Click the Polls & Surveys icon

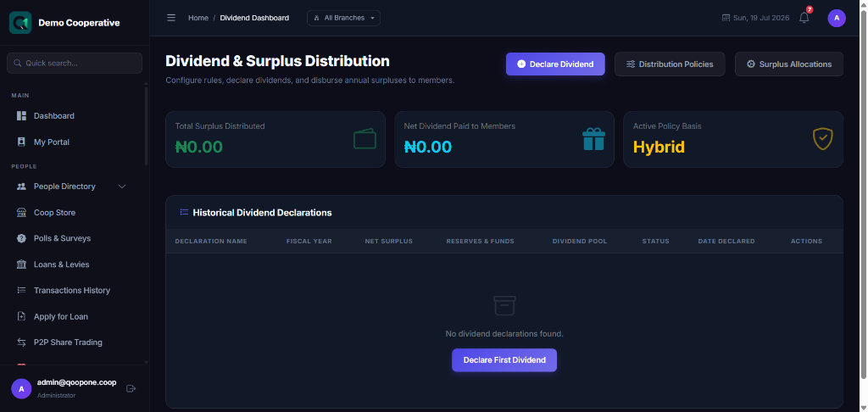coord(21,238)
